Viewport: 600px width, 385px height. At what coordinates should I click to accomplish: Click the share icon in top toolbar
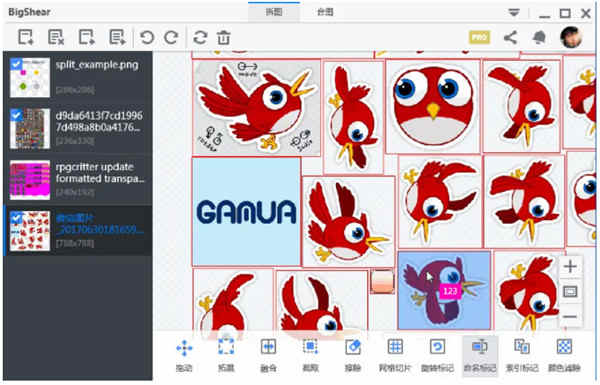(x=510, y=38)
